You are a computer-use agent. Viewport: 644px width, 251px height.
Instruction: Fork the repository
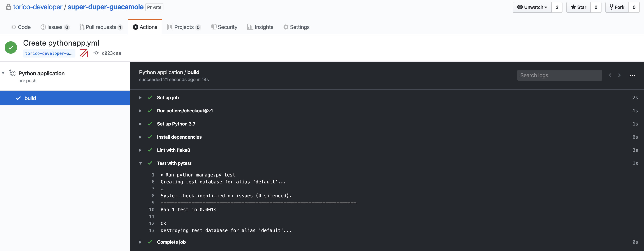click(617, 7)
